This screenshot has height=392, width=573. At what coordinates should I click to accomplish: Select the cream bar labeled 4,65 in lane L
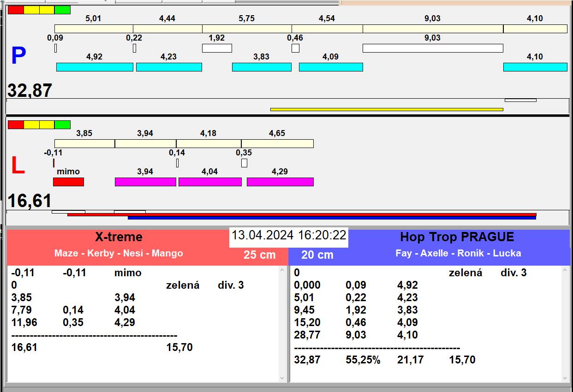click(x=277, y=143)
